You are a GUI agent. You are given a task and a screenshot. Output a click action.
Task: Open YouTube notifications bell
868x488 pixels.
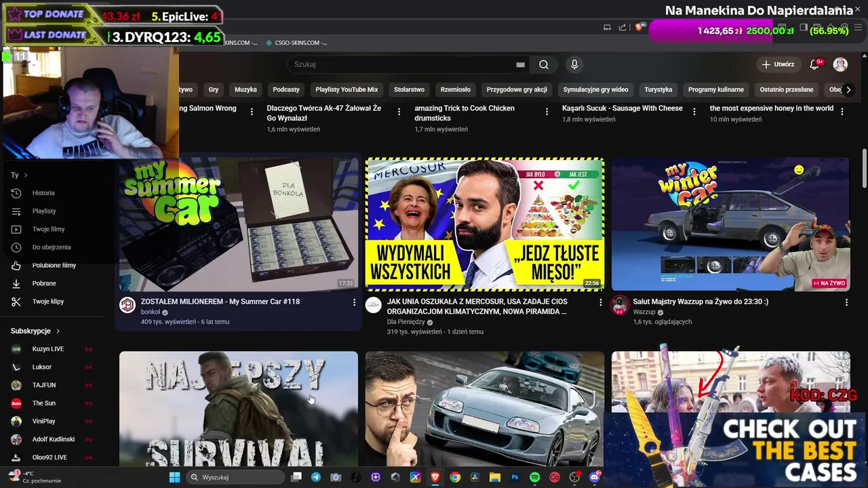(x=814, y=64)
